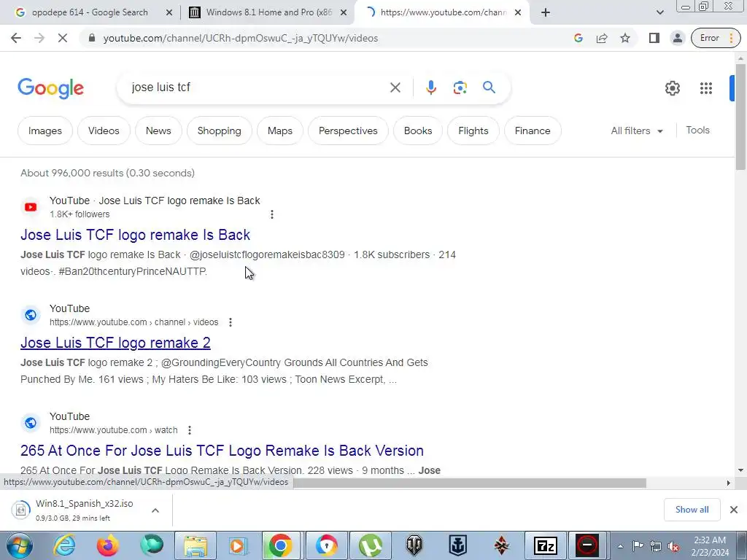Open 265 At Once For Jose Luis result
Viewport: 747px width, 560px height.
(x=222, y=451)
